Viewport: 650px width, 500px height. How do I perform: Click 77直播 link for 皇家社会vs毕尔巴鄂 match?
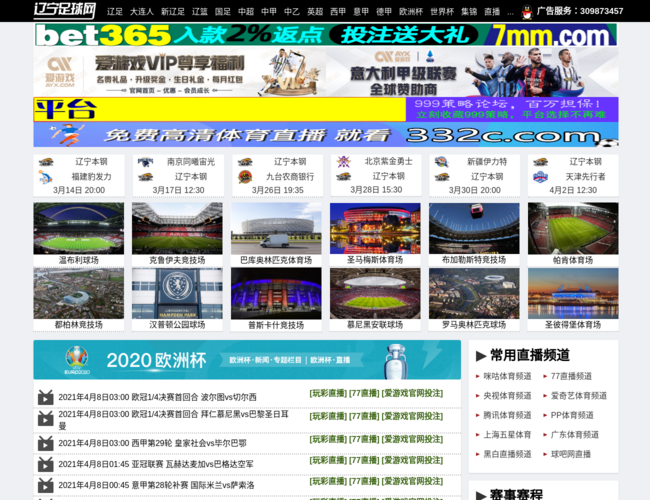(x=362, y=441)
